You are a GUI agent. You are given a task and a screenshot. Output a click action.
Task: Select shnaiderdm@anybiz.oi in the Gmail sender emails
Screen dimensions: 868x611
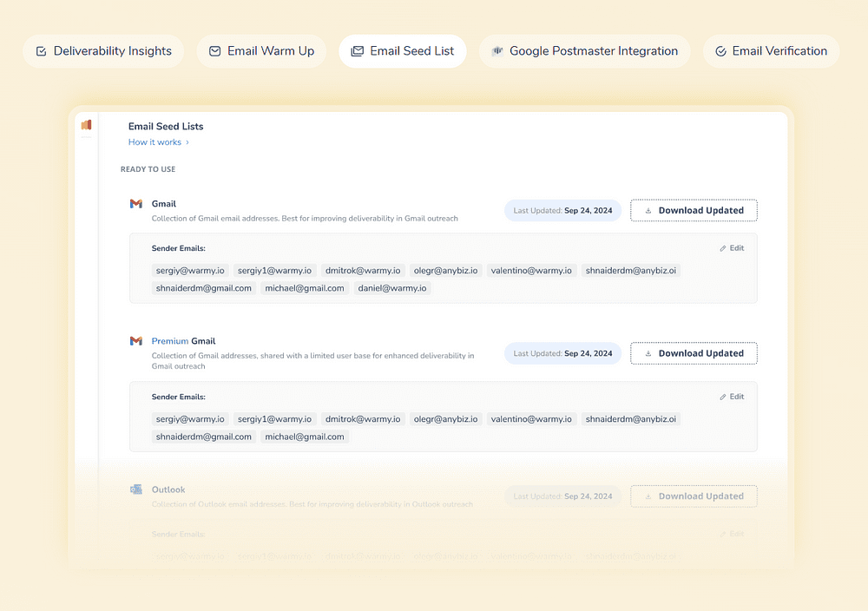point(630,271)
